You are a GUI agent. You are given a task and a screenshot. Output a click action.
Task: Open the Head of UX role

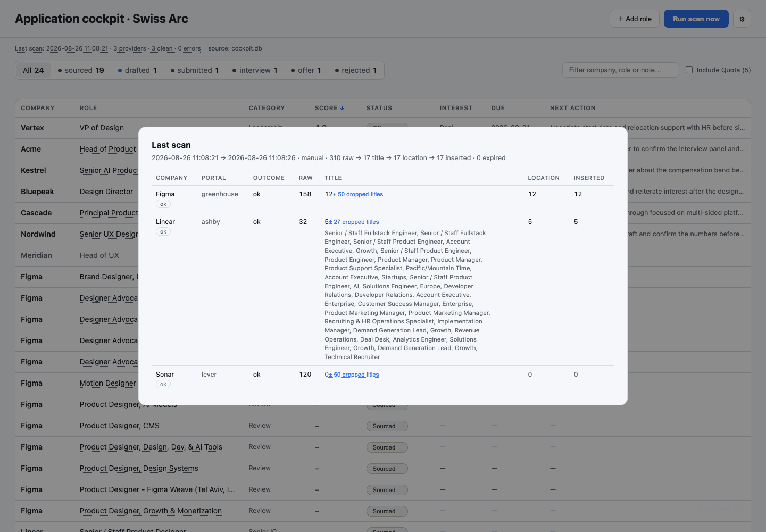(99, 255)
